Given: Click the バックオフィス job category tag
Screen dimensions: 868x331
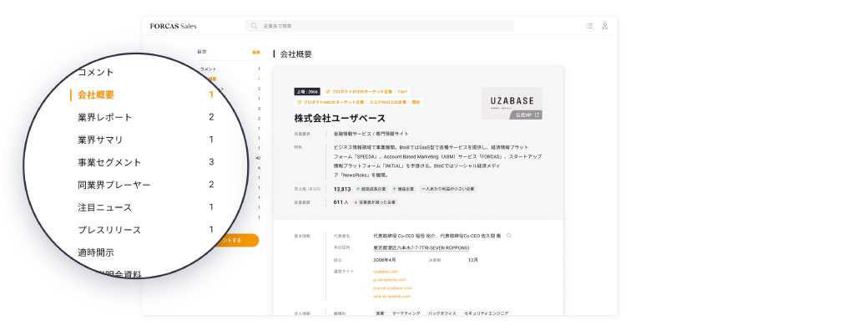Looking at the screenshot, I should (x=442, y=313).
